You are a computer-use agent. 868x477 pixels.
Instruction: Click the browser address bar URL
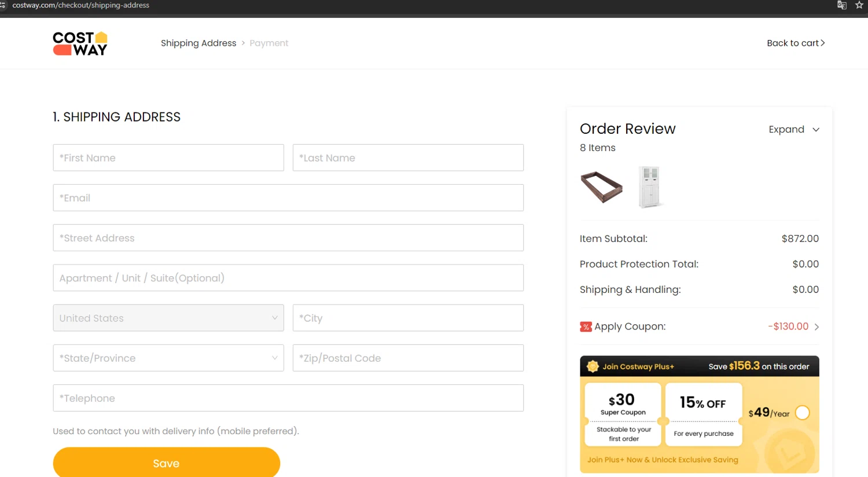(x=81, y=5)
